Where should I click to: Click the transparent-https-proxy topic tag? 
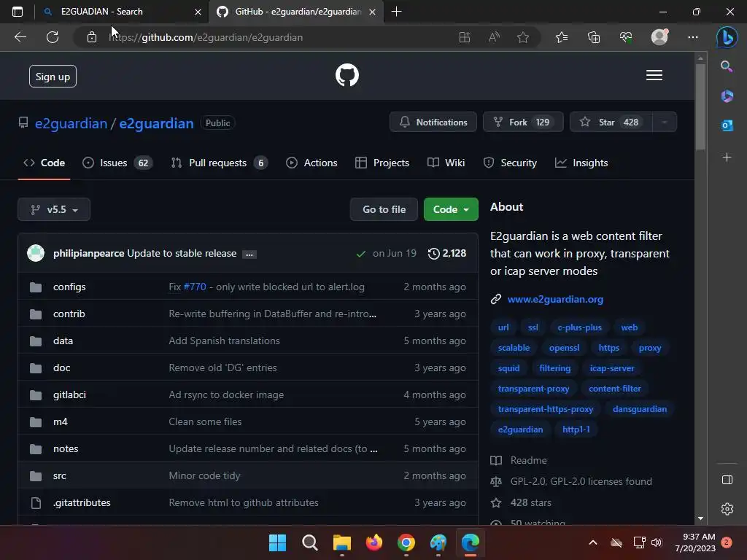[546, 409]
